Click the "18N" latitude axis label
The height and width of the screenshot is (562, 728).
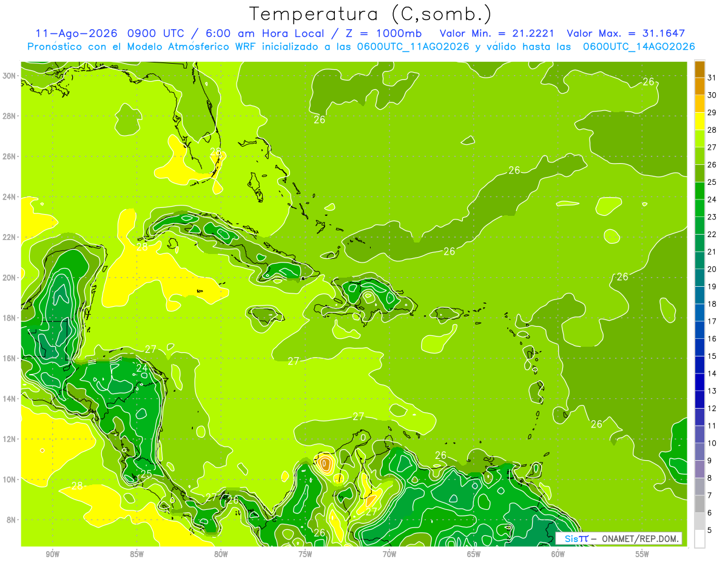[x=10, y=318]
